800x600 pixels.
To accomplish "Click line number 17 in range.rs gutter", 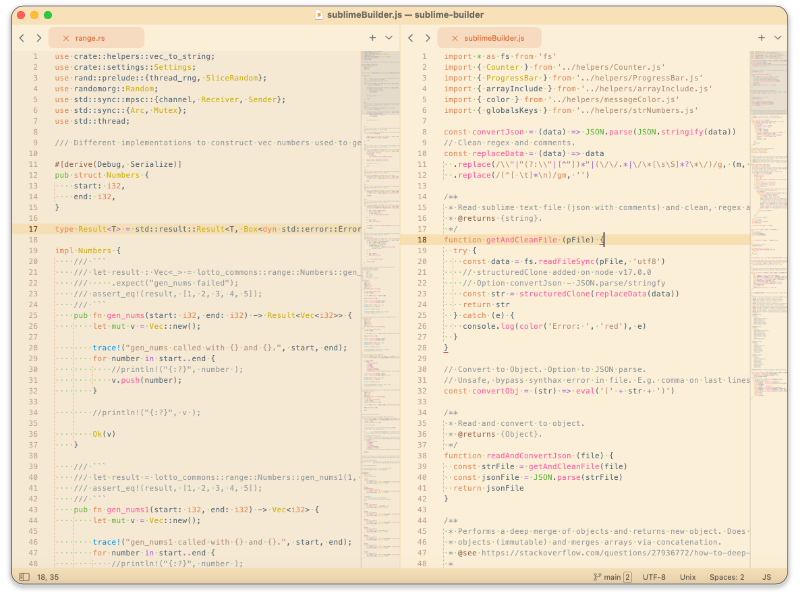I will [33, 229].
